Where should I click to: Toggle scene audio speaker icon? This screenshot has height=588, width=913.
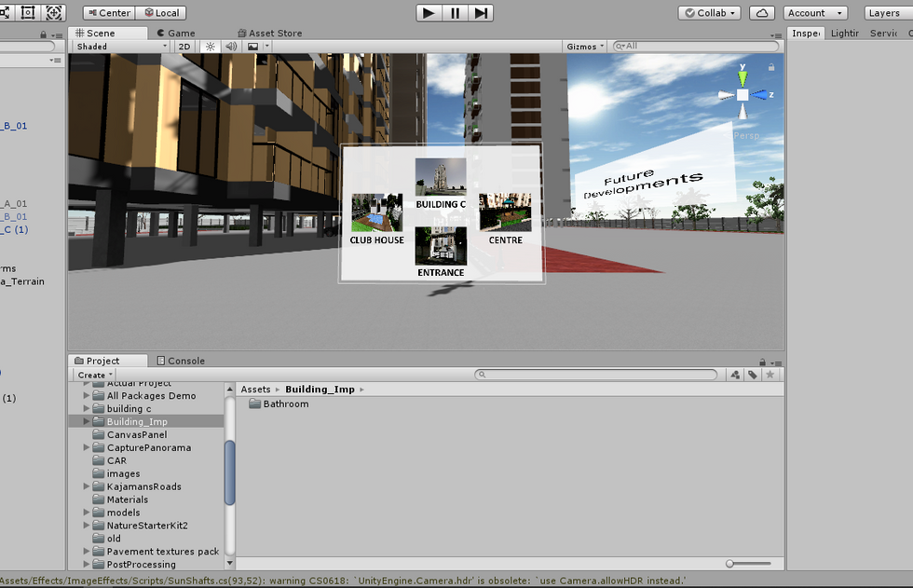231,47
